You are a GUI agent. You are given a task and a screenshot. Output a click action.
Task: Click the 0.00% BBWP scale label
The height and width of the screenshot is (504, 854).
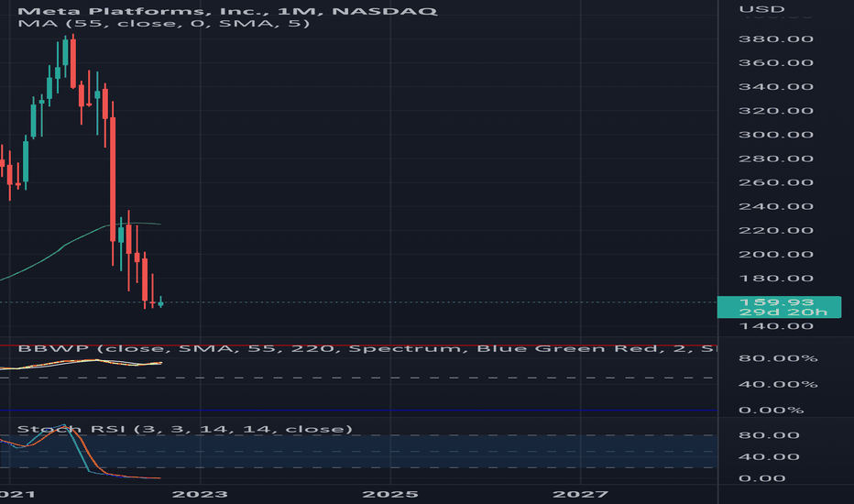click(771, 411)
